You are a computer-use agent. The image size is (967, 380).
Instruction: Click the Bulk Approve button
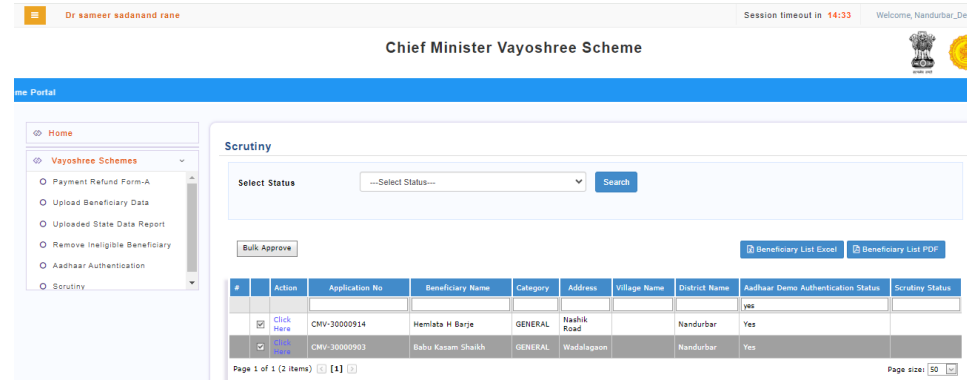coord(267,248)
